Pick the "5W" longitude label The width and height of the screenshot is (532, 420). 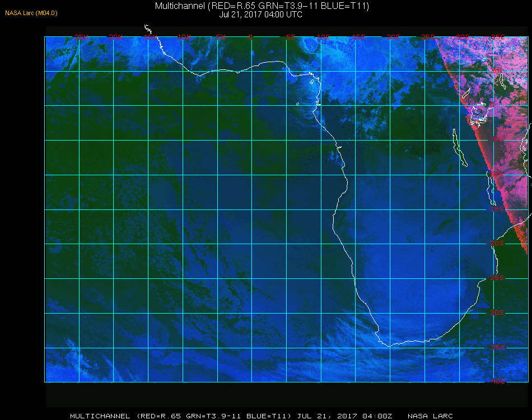coord(221,37)
